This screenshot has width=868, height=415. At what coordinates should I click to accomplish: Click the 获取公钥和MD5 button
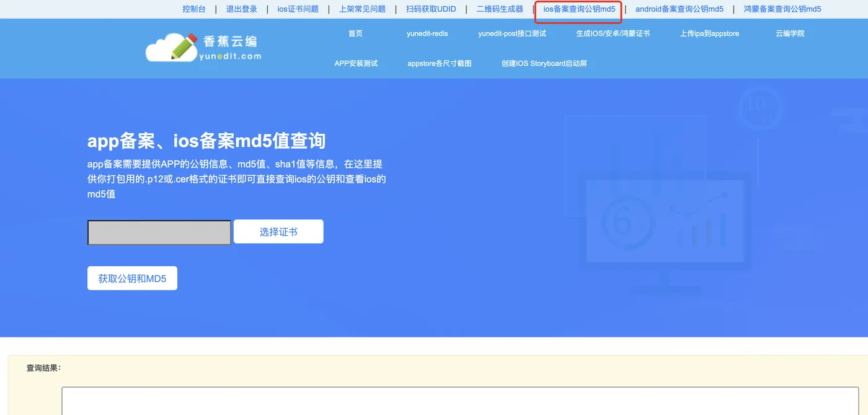pos(132,278)
